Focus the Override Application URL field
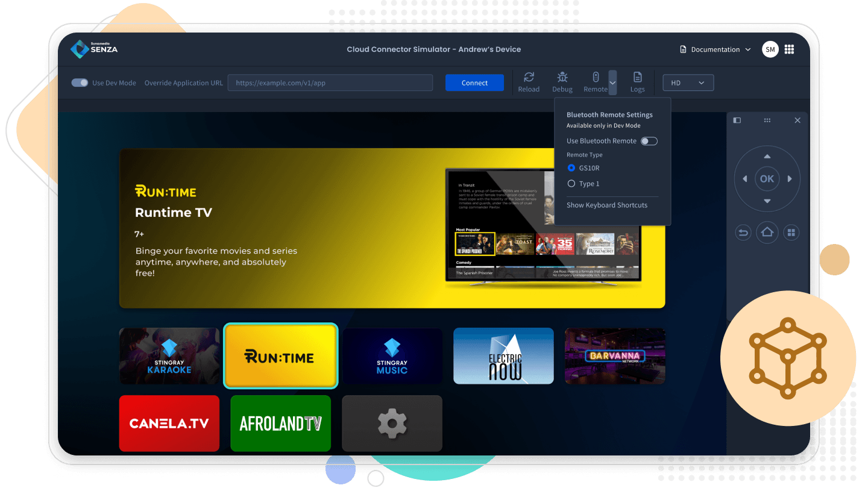The image size is (868, 488). point(330,83)
